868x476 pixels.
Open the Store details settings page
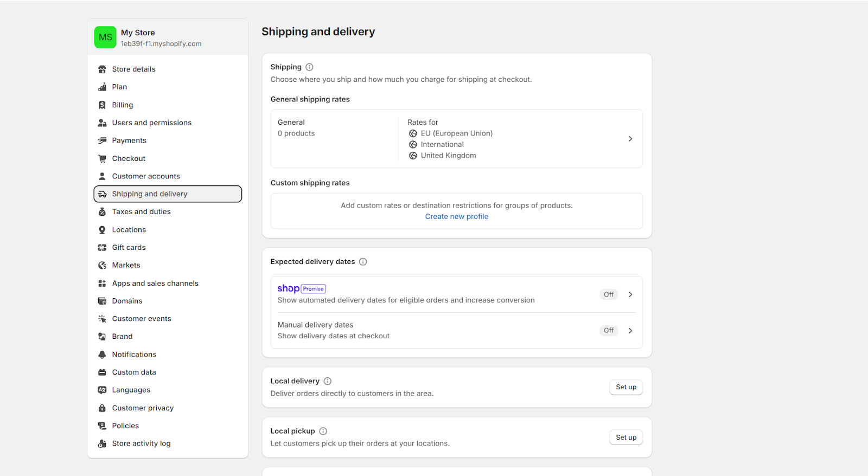(168, 69)
